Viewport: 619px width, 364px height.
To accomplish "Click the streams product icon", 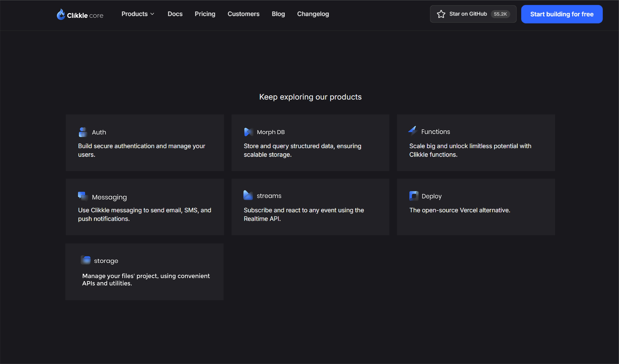I will (x=248, y=195).
